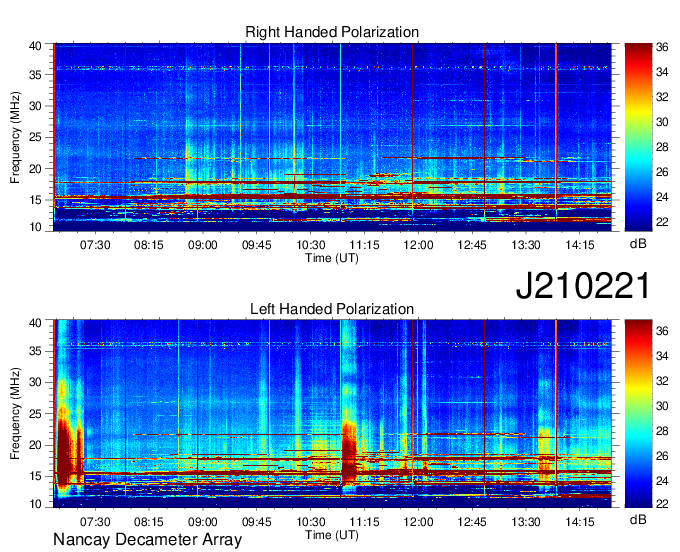Viewport: 680px width, 552px height.
Task: Click the 40 MHz tick on Right Handed plot
Action: pyautogui.click(x=35, y=46)
